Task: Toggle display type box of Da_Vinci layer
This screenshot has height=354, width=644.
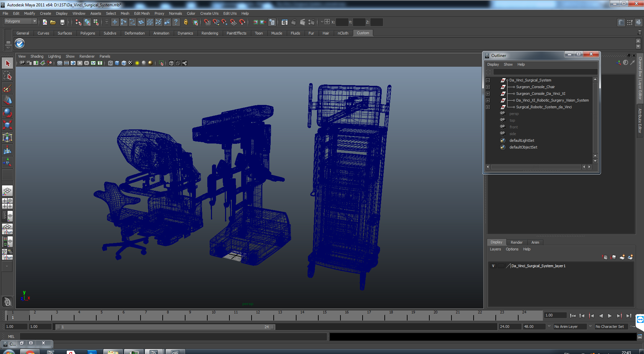Action: click(x=501, y=266)
